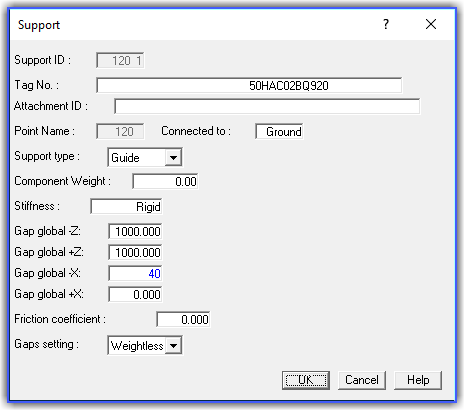Click the Gap global -X field showing 40
The width and height of the screenshot is (465, 411).
pyautogui.click(x=135, y=273)
